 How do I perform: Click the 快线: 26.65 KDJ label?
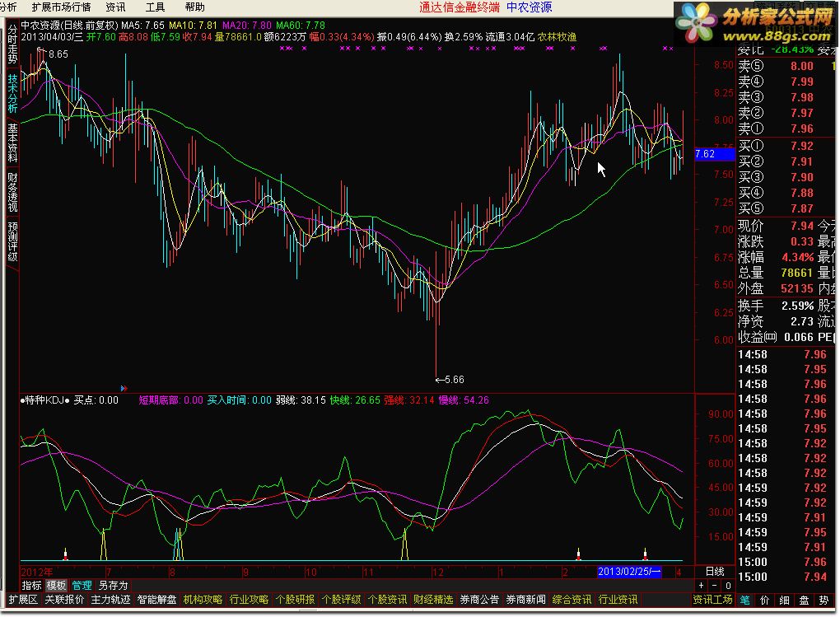point(355,400)
